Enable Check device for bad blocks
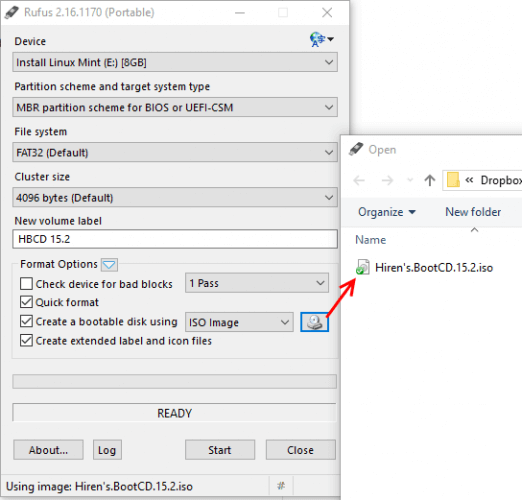Screen dimensions: 522x500 click(x=26, y=284)
